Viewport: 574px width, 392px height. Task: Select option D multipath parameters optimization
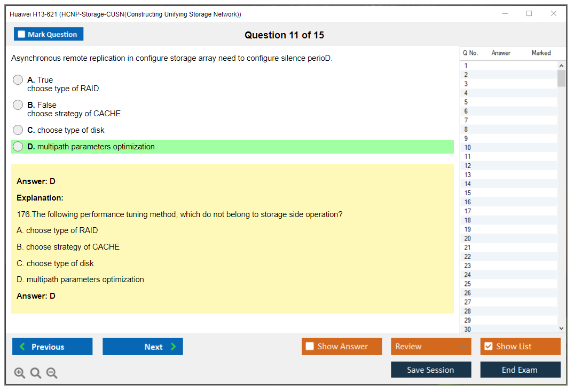pyautogui.click(x=18, y=147)
